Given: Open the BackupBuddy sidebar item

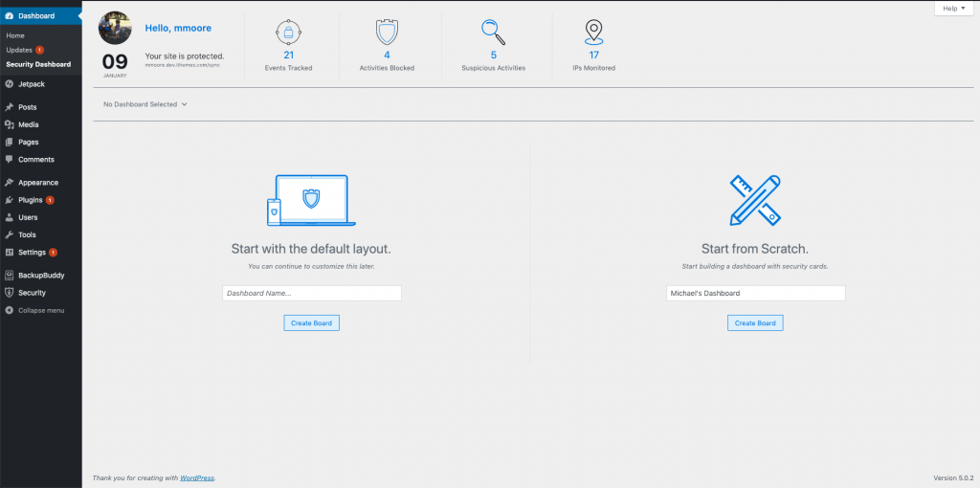Looking at the screenshot, I should pyautogui.click(x=40, y=275).
